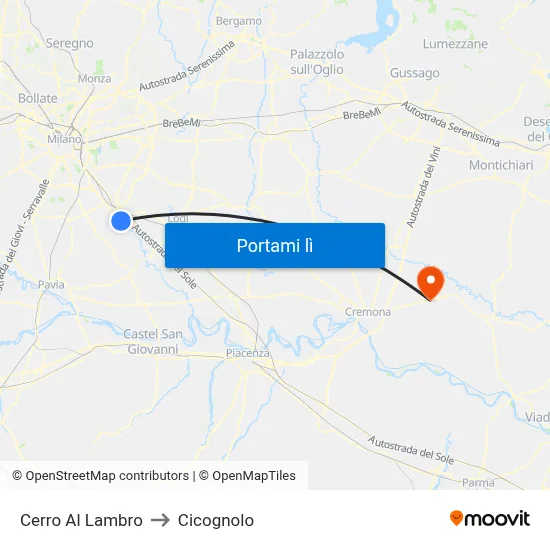
Task: Click the Monza label on the map
Action: click(94, 78)
